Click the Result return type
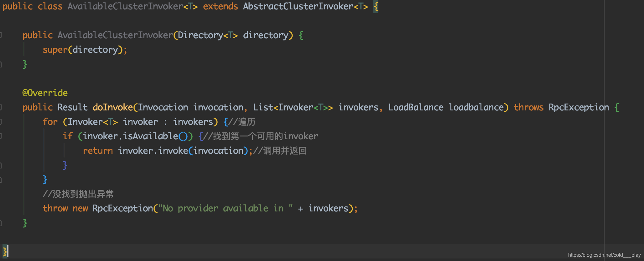 pyautogui.click(x=73, y=107)
